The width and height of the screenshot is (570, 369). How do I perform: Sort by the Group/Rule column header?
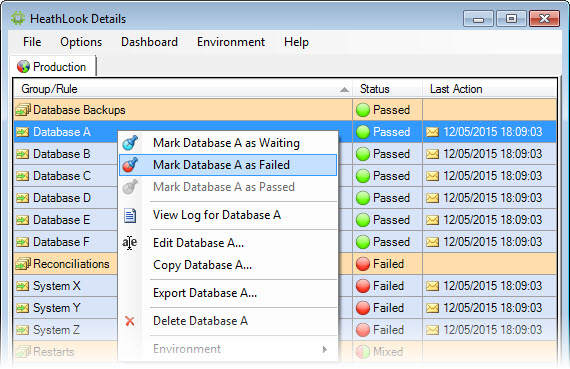[183, 89]
